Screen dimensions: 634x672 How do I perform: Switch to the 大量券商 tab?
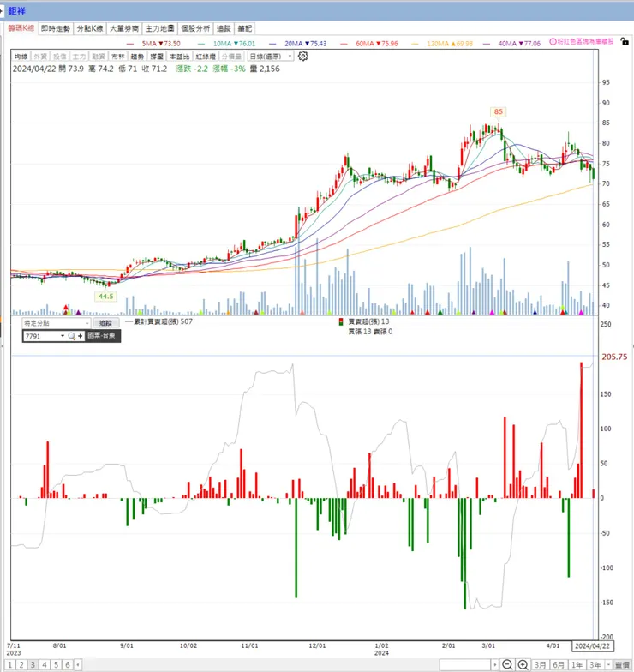click(124, 28)
